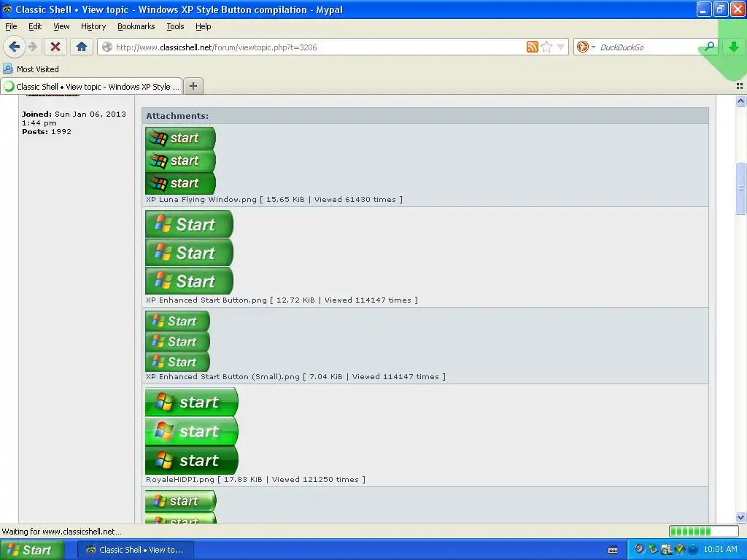Click the 10:01 AM system clock

(720, 549)
